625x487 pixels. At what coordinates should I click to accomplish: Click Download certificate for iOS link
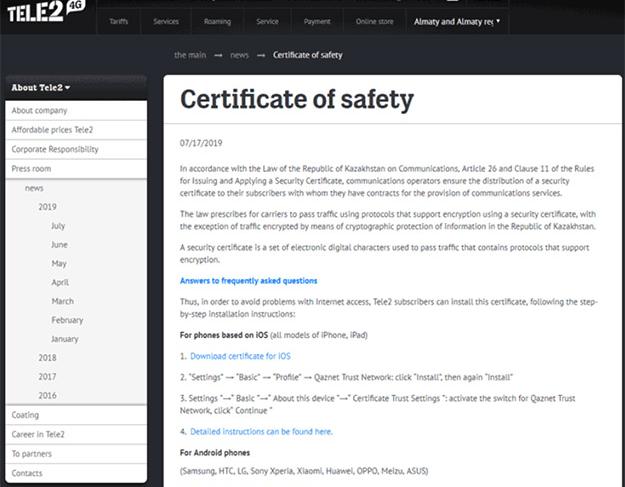240,356
